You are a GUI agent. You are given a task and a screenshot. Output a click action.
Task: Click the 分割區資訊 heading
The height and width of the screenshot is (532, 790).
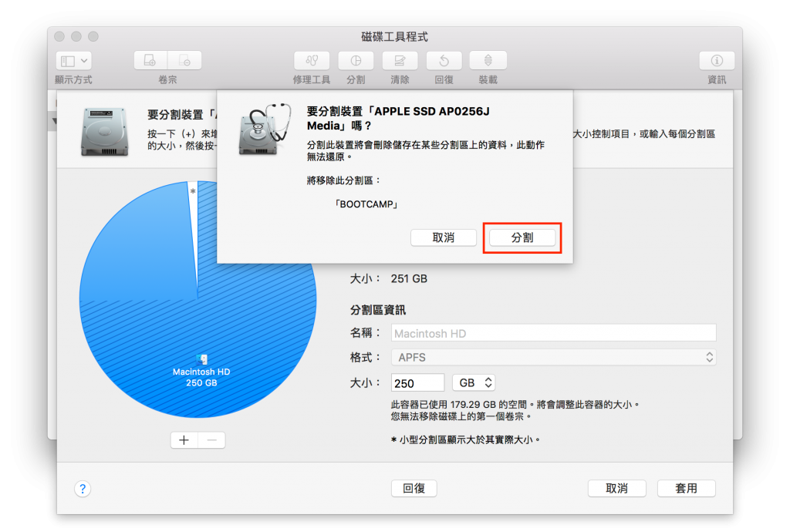pos(378,310)
